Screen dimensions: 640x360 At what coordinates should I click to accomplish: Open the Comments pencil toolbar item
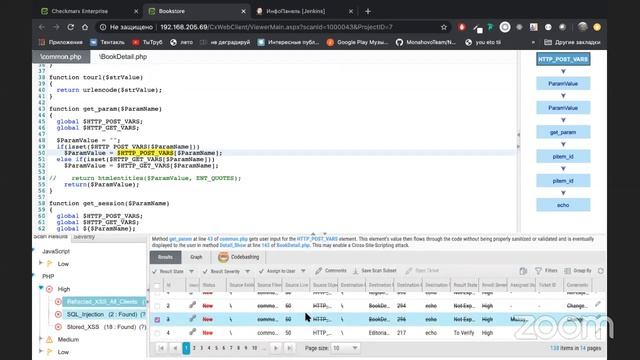[x=331, y=271]
